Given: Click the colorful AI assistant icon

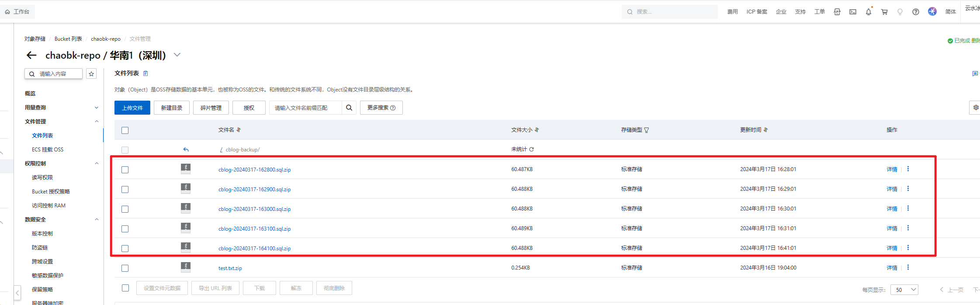Looking at the screenshot, I should click(932, 11).
